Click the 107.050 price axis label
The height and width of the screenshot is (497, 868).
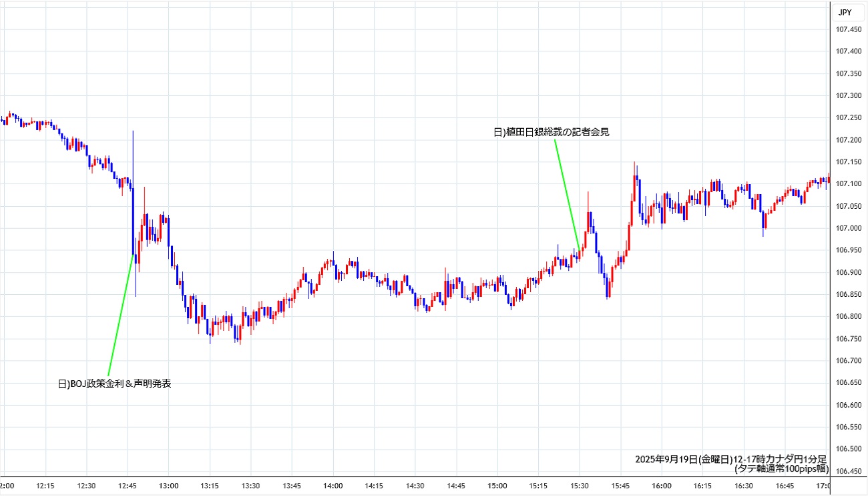[849, 206]
